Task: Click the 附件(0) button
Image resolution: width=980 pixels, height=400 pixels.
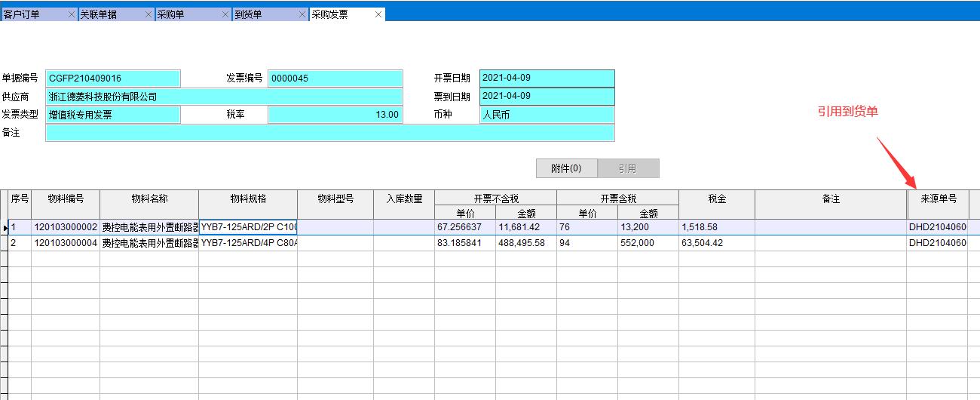Action: (x=566, y=168)
